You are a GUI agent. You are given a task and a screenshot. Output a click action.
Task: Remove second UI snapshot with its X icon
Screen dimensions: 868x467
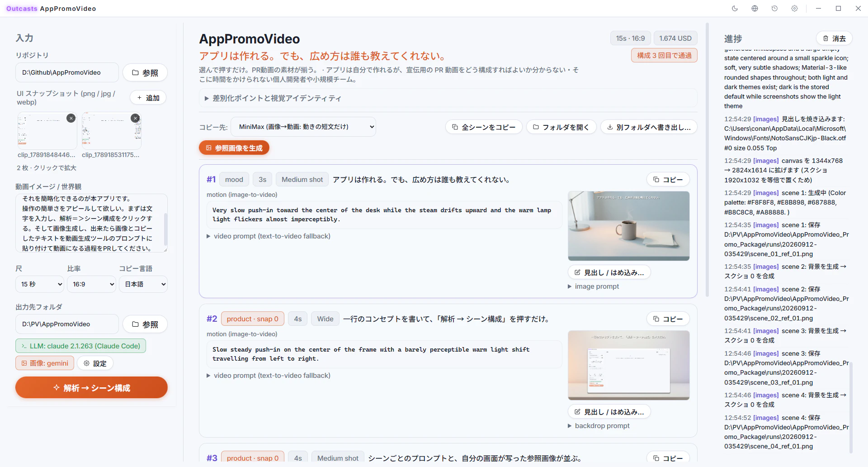(135, 118)
